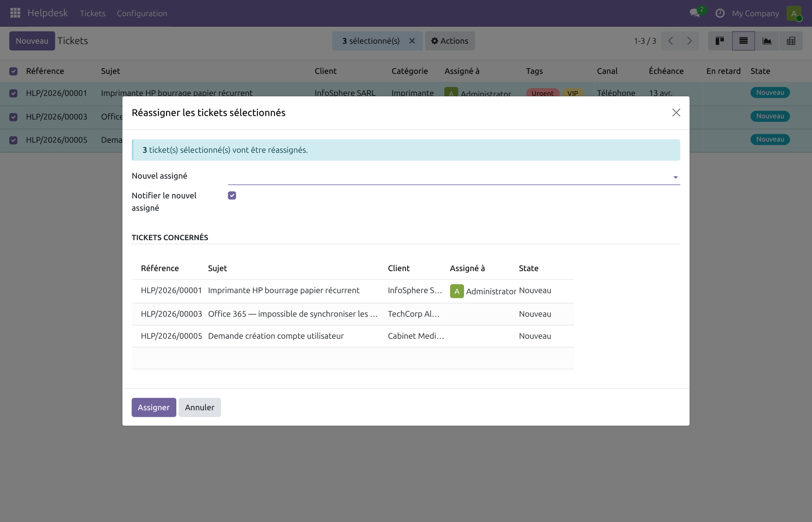Open the Tickets menu
Viewport: 812px width, 522px height.
pyautogui.click(x=92, y=13)
